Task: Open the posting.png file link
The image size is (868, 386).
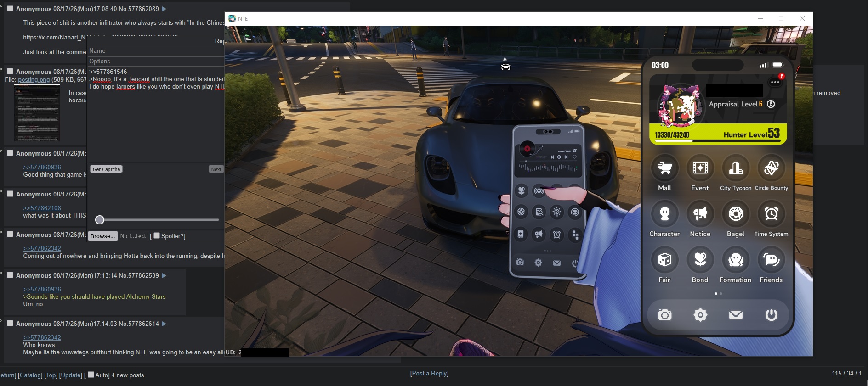Action: 34,79
